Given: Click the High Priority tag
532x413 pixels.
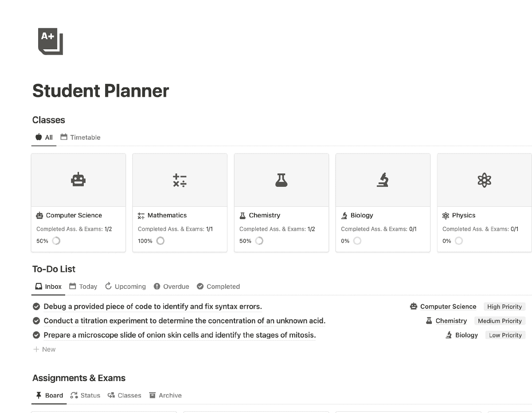Looking at the screenshot, I should (505, 306).
